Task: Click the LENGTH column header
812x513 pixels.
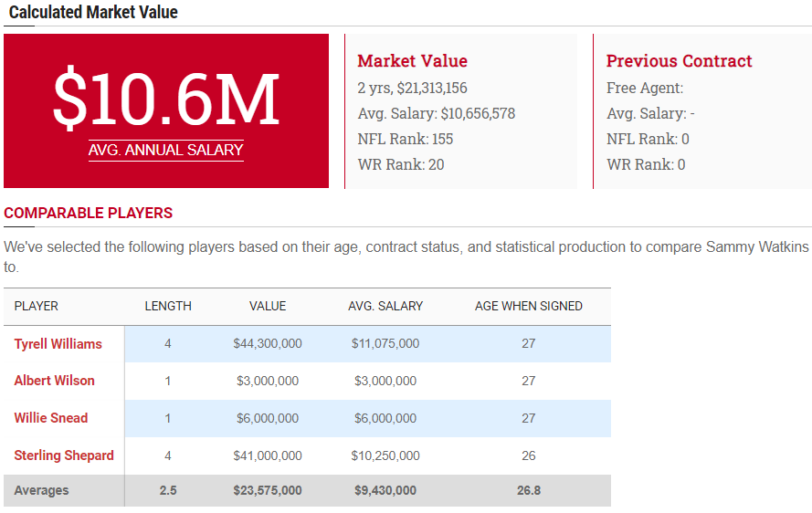Action: (x=168, y=306)
